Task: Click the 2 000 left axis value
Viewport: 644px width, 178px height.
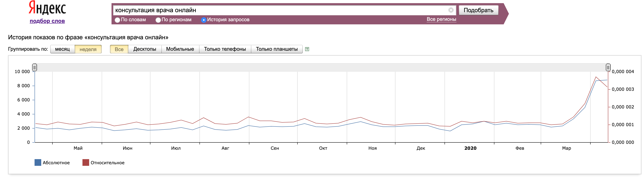Action: (24, 128)
